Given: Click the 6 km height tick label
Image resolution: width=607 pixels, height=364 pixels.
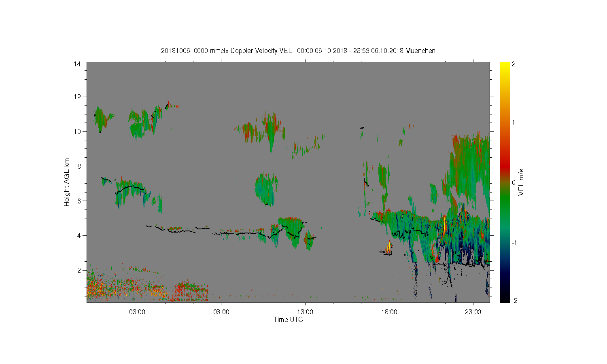Looking at the screenshot, I should (79, 201).
